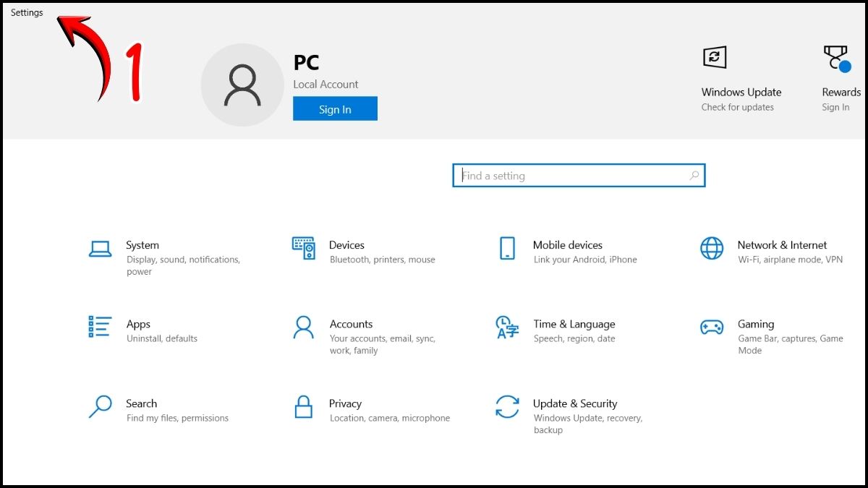Click the user profile avatar
This screenshot has height=488, width=868.
[242, 85]
